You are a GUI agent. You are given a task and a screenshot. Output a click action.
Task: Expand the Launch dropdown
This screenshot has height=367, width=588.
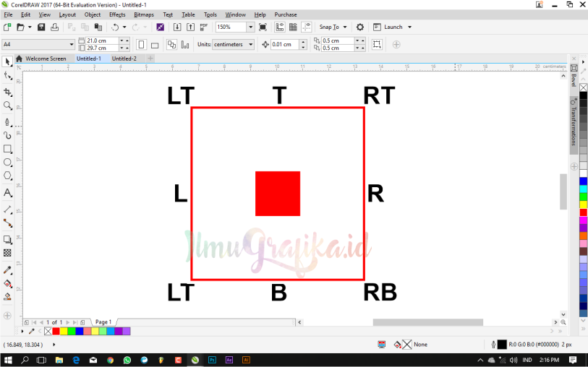[x=409, y=27]
